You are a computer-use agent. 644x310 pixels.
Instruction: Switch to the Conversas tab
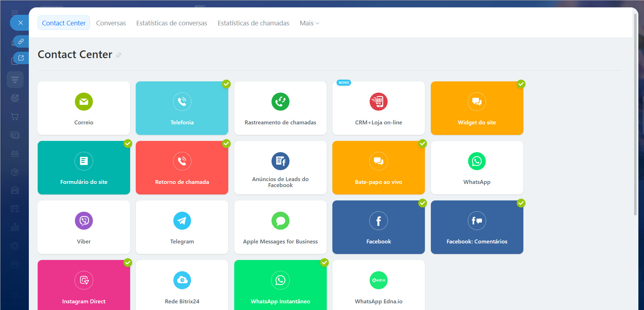coord(111,23)
